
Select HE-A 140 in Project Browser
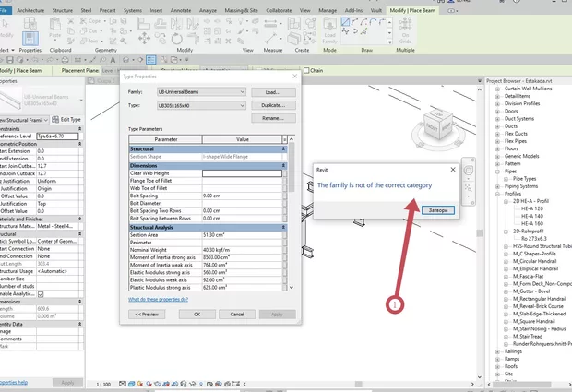[532, 216]
